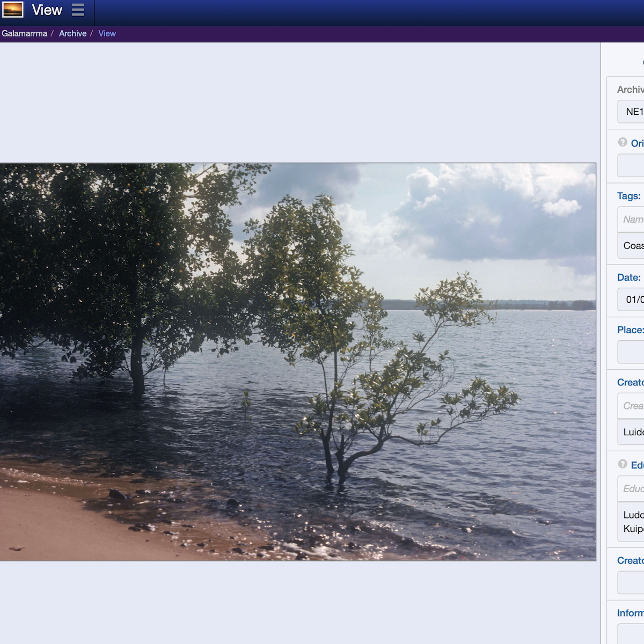Click the Place label
Viewport: 644px width, 644px height.
pos(631,330)
